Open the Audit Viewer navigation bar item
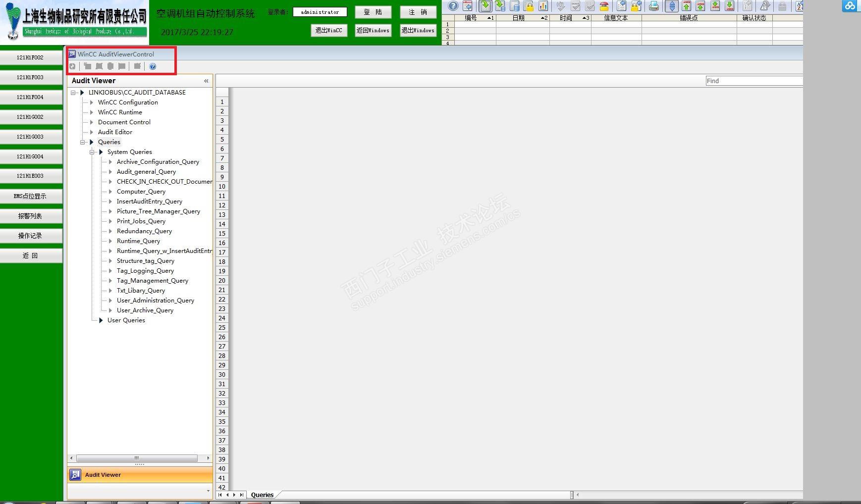 click(x=140, y=475)
